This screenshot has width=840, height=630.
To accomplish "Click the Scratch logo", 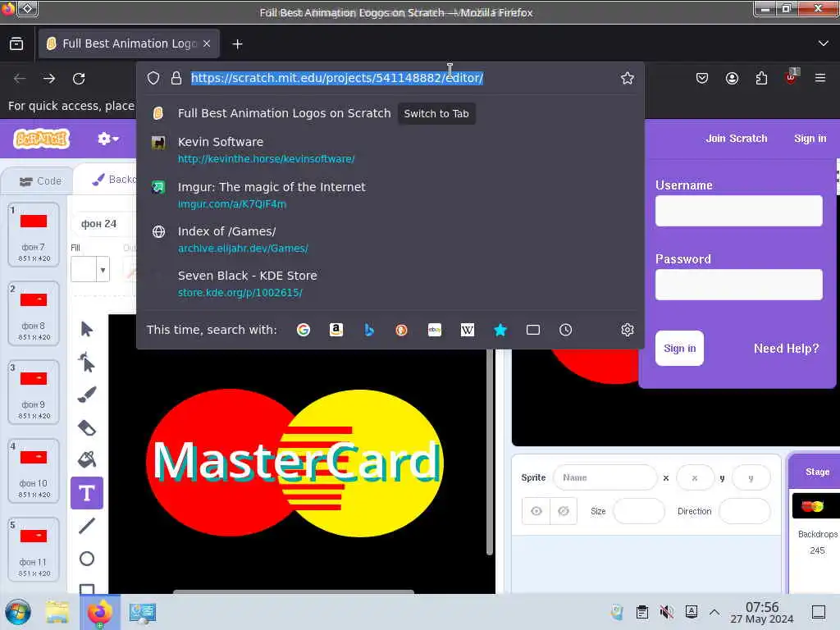I will click(41, 139).
